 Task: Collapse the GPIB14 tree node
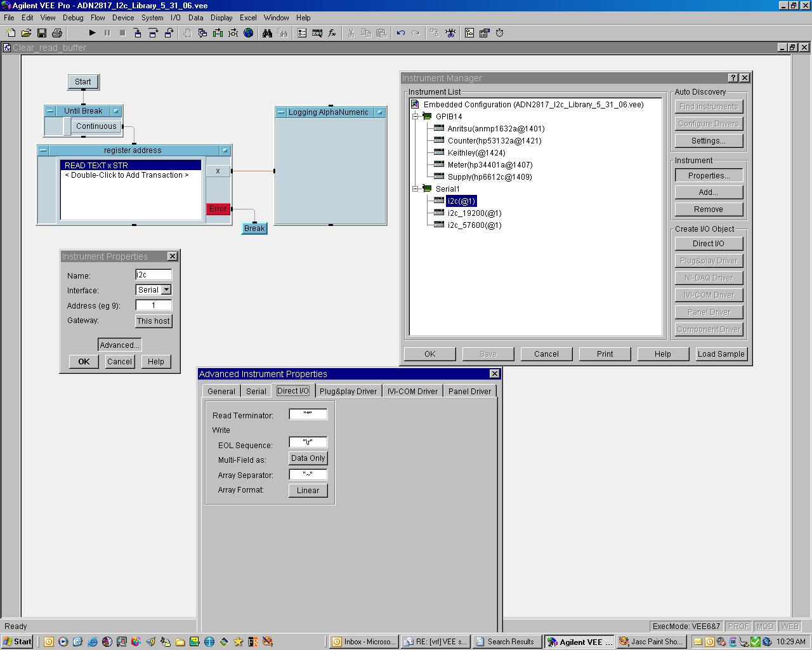click(416, 117)
